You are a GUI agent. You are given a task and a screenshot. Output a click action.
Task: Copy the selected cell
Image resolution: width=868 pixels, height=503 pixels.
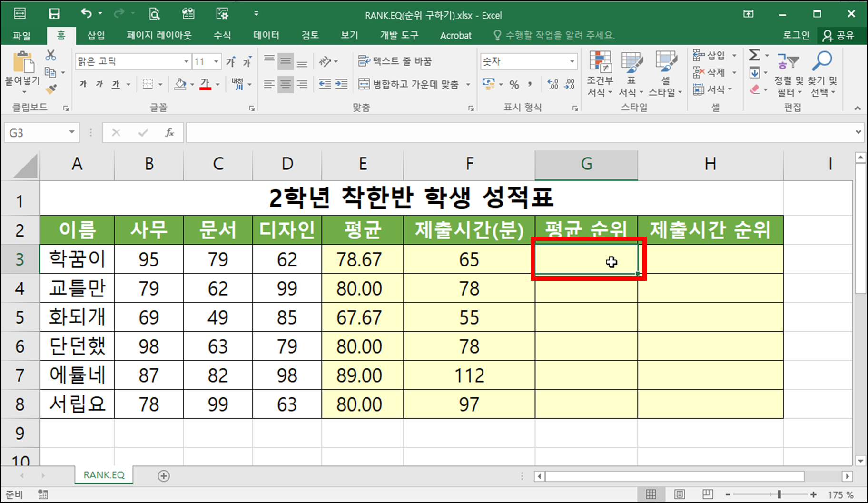click(x=50, y=72)
